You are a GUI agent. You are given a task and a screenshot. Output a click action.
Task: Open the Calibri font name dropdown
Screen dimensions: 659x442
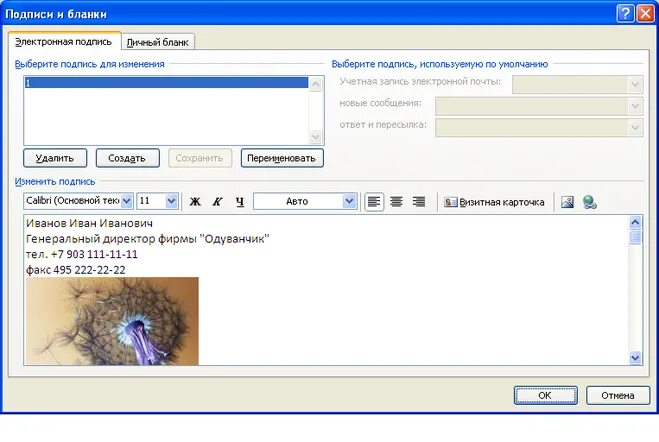click(x=127, y=201)
